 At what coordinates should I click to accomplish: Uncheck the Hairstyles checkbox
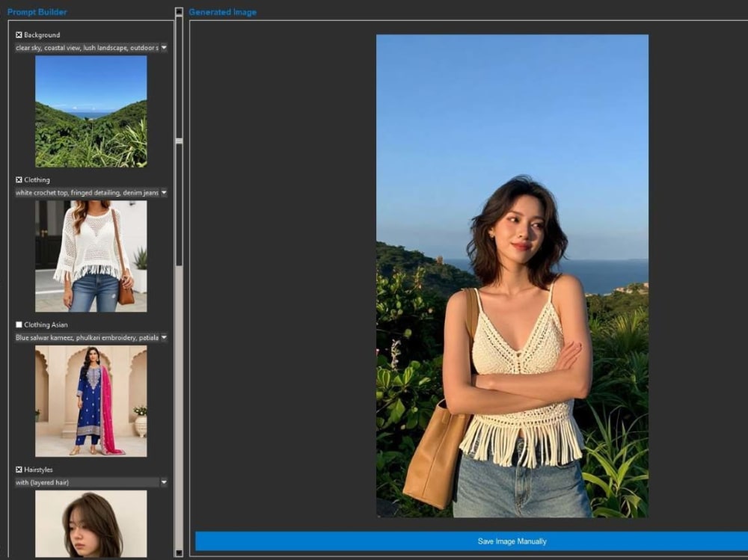click(x=19, y=470)
